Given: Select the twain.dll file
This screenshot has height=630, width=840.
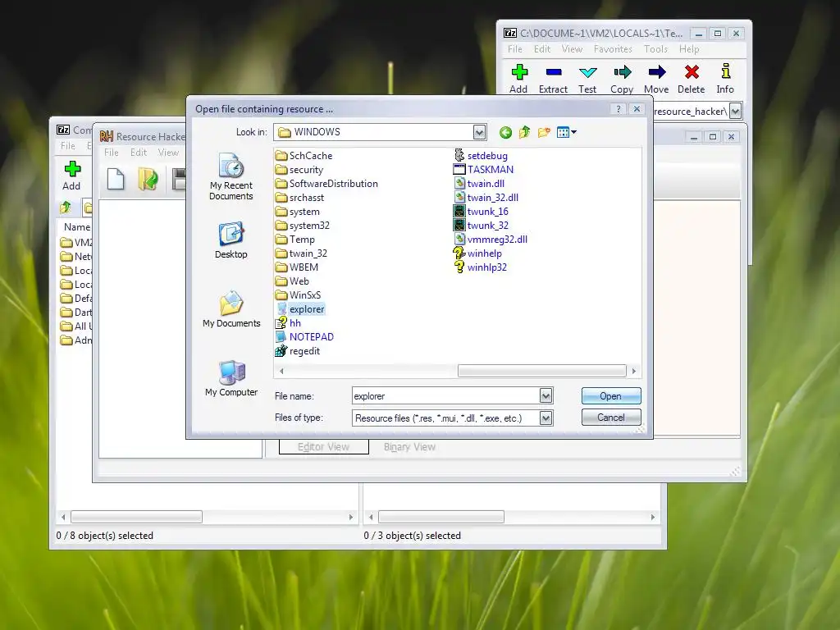Looking at the screenshot, I should 479,184.
